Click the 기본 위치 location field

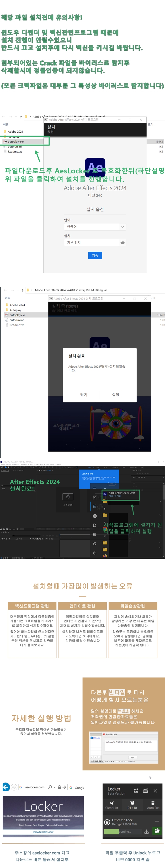(x=92, y=243)
